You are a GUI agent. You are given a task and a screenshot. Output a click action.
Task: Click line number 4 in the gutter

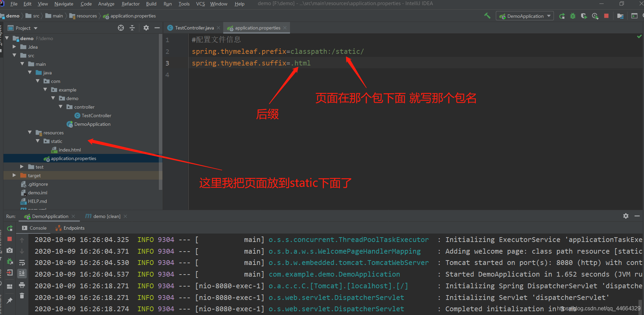pos(167,75)
